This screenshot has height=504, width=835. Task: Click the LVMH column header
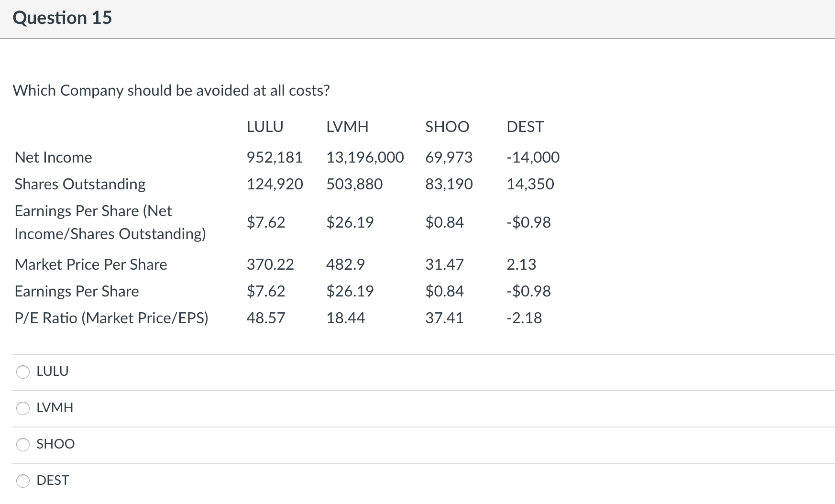[347, 127]
